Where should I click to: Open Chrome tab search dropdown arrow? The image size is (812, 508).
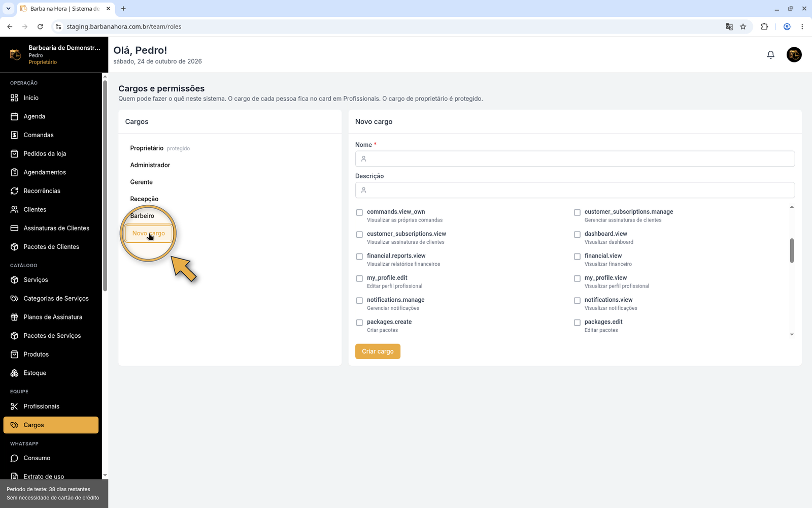click(x=8, y=8)
